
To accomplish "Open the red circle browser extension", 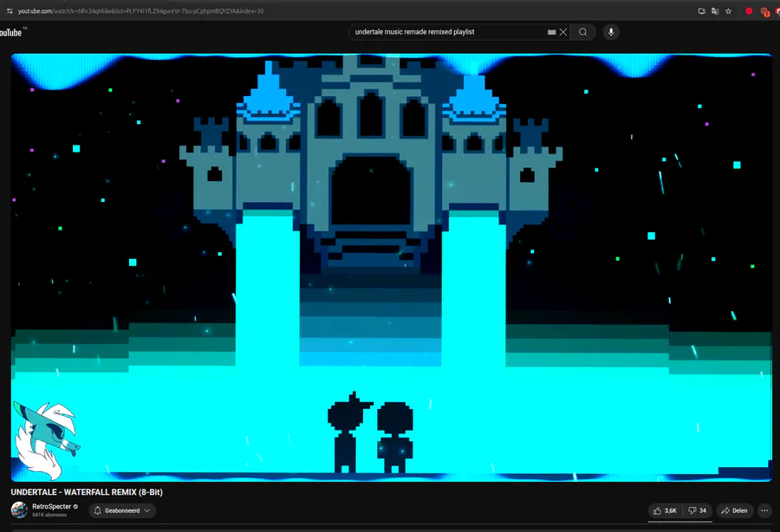I will [x=749, y=11].
